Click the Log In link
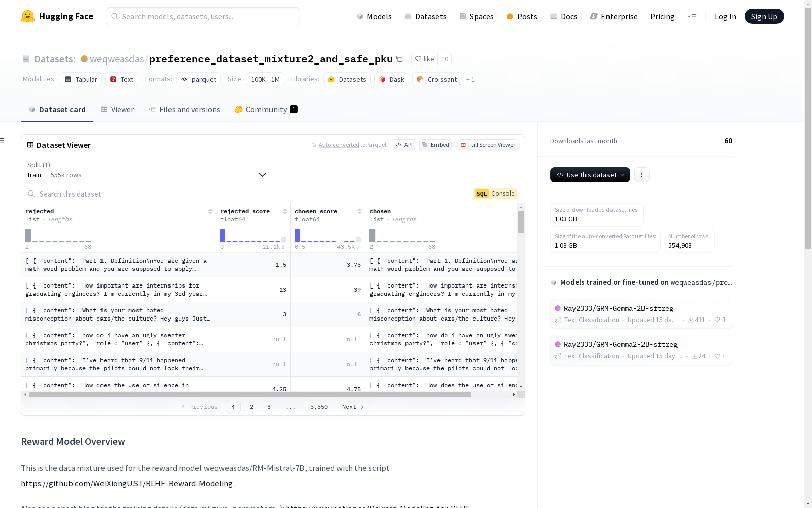The width and height of the screenshot is (812, 508). pos(725,16)
